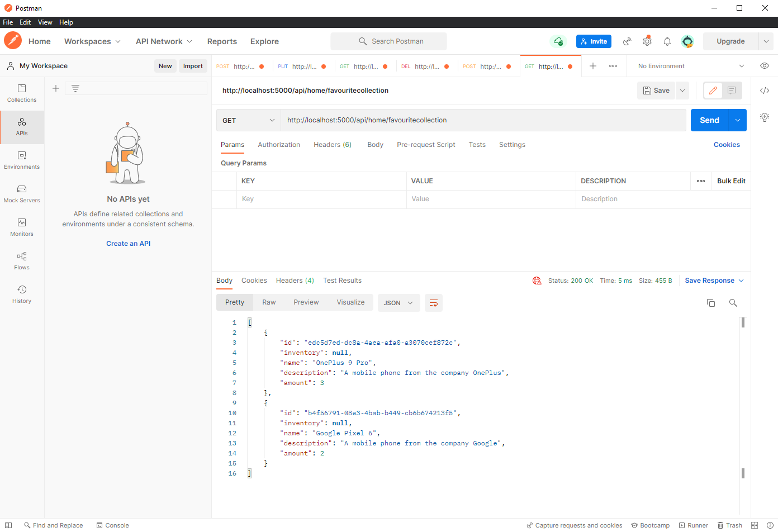The width and height of the screenshot is (778, 532).
Task: Click the sync status cloud icon
Action: [558, 41]
